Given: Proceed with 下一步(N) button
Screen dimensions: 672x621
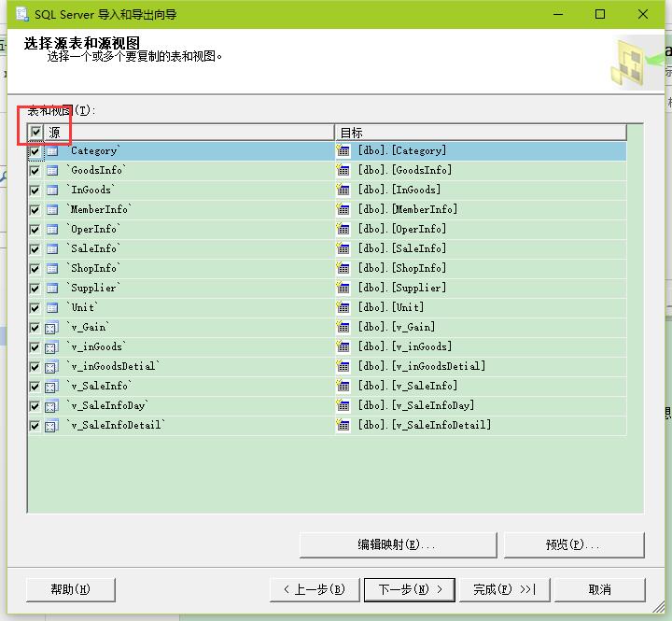Looking at the screenshot, I should [410, 589].
